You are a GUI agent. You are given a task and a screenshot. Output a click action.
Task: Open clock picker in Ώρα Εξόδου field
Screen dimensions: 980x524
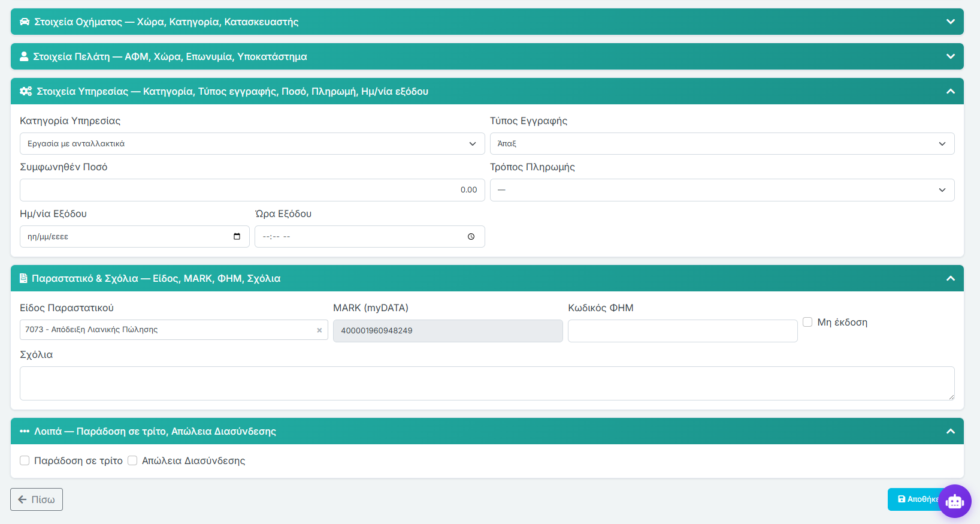[x=471, y=236]
